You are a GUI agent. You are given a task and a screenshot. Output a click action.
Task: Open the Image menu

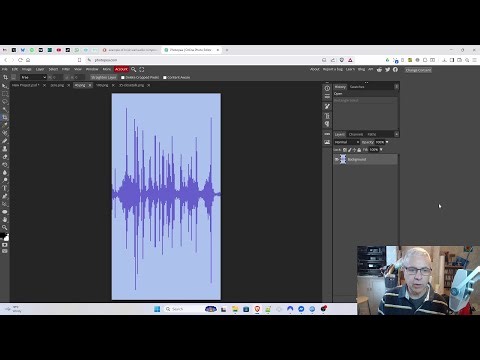(x=27, y=69)
